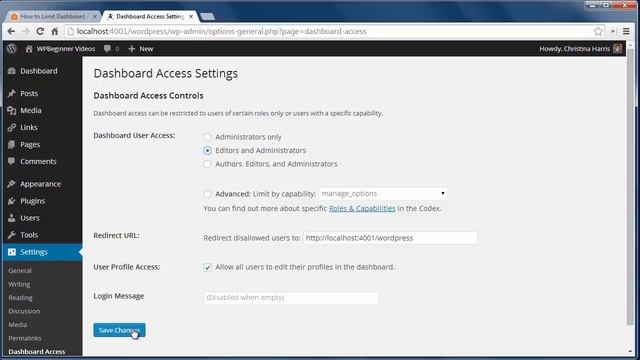Click the Plugins plug icon

[11, 201]
